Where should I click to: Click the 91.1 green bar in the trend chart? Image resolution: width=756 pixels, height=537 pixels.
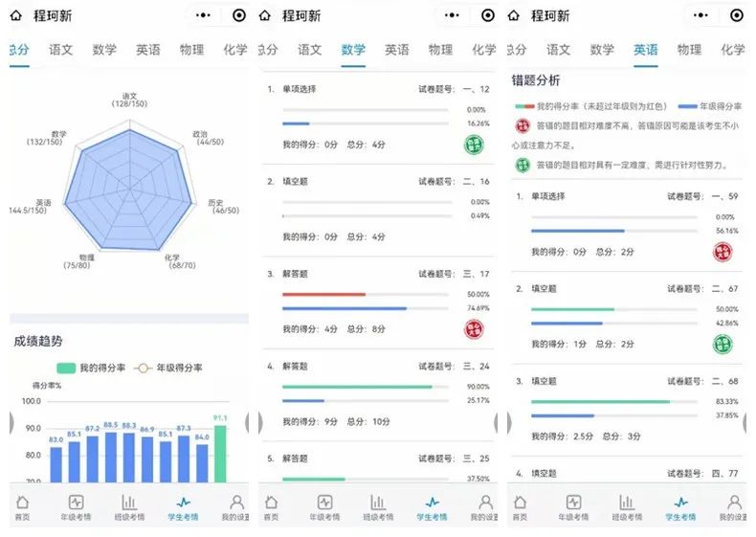point(220,454)
